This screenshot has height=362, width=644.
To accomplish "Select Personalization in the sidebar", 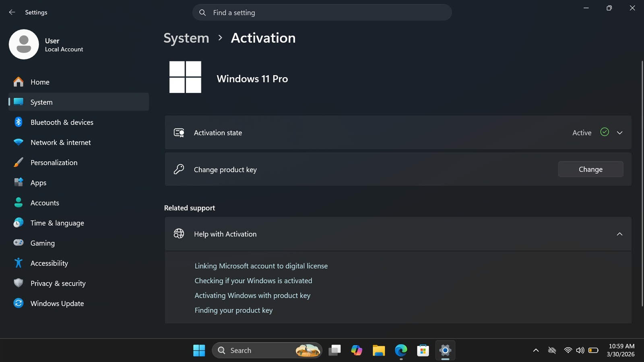I will pyautogui.click(x=78, y=162).
